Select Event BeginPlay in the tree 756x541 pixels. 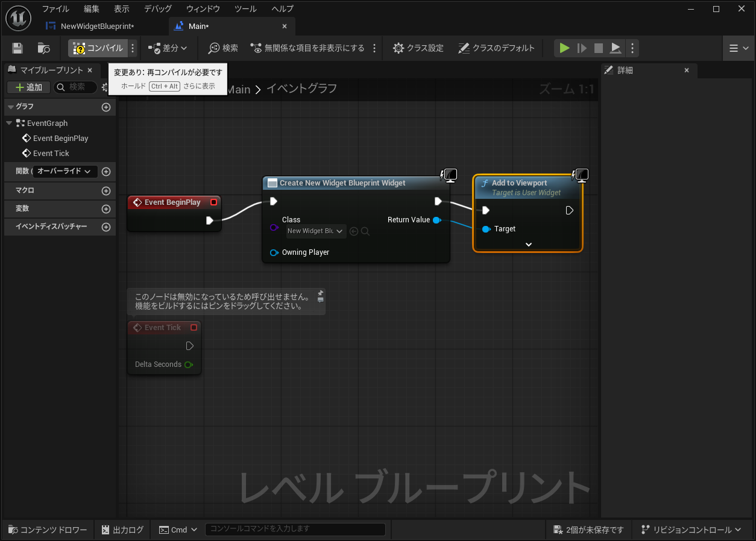pos(60,139)
